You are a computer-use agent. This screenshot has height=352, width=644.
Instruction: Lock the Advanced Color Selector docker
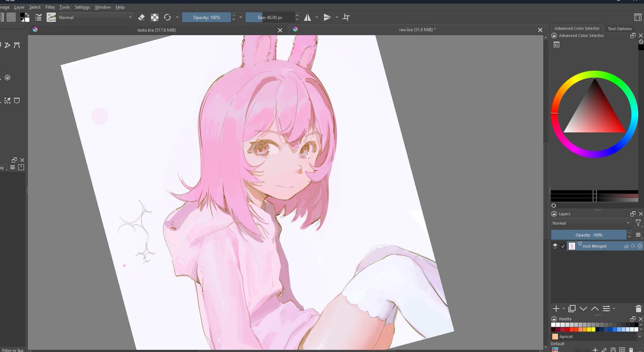pyautogui.click(x=554, y=35)
